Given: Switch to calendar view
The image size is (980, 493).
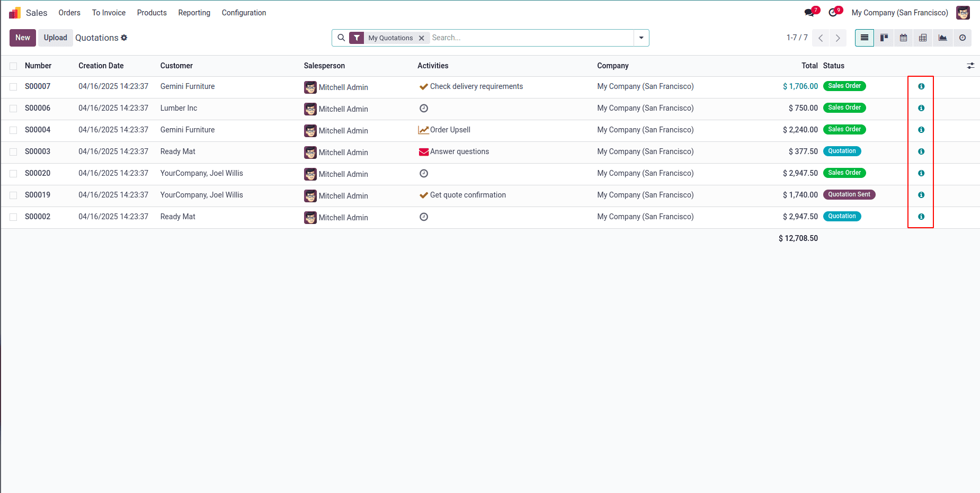Looking at the screenshot, I should (x=904, y=38).
